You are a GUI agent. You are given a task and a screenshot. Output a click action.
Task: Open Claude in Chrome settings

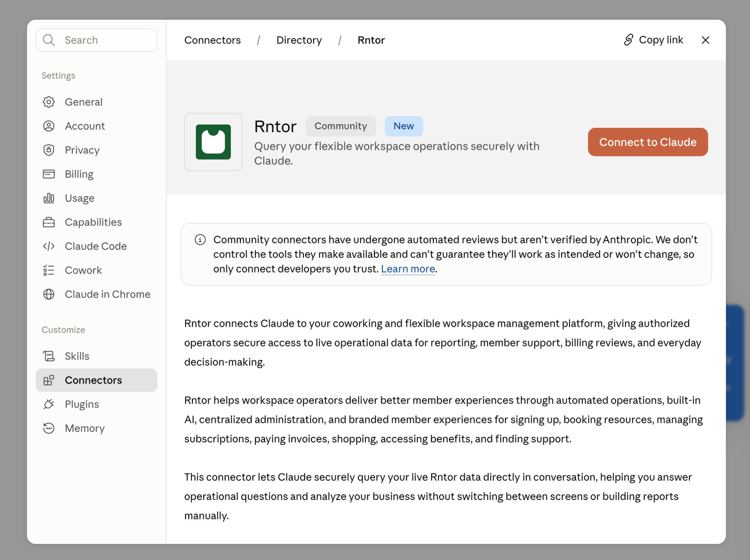click(96, 294)
